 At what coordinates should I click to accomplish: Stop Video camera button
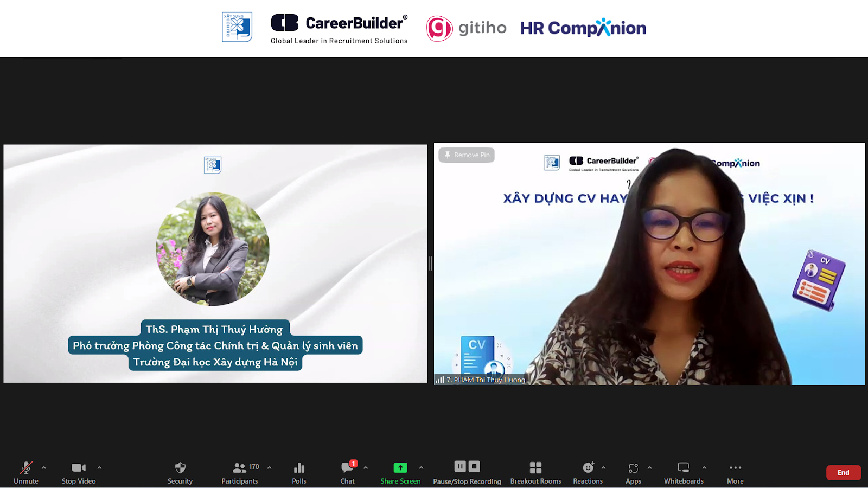[79, 473]
